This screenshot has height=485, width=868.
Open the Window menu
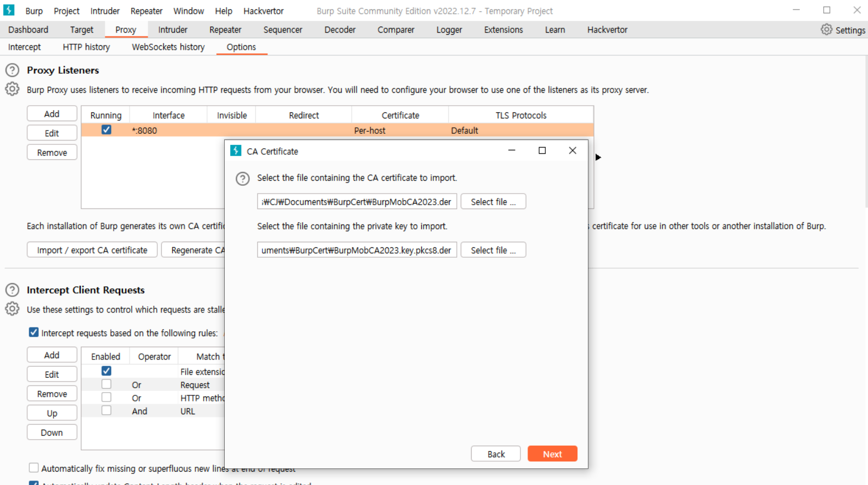(189, 11)
